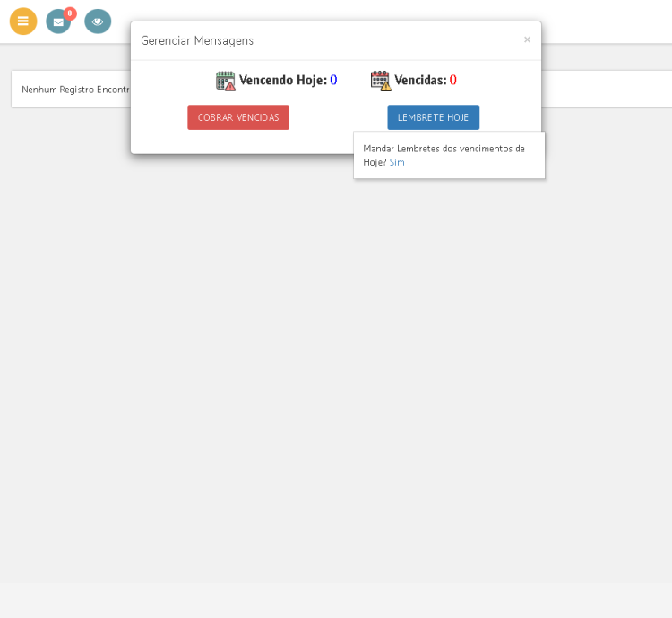
Task: Open the orange hamburger menu
Action: pyautogui.click(x=23, y=21)
